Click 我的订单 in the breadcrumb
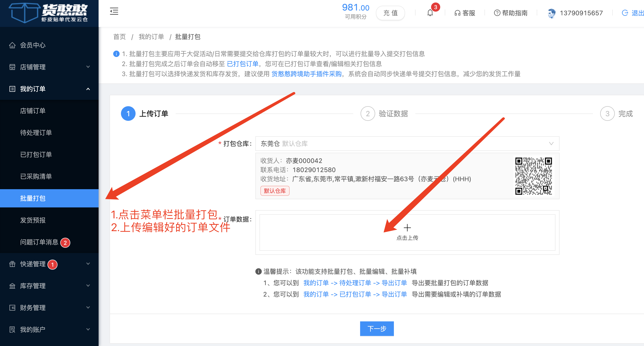 pyautogui.click(x=151, y=37)
